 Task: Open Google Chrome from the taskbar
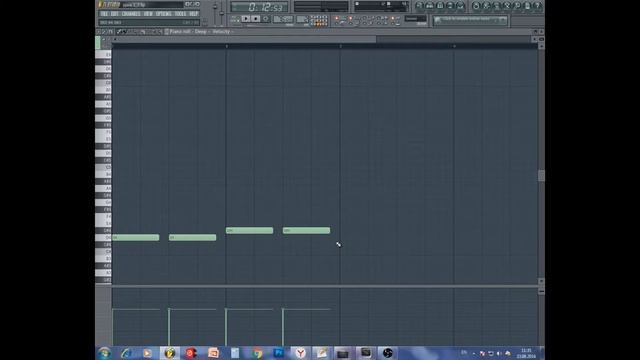click(257, 353)
